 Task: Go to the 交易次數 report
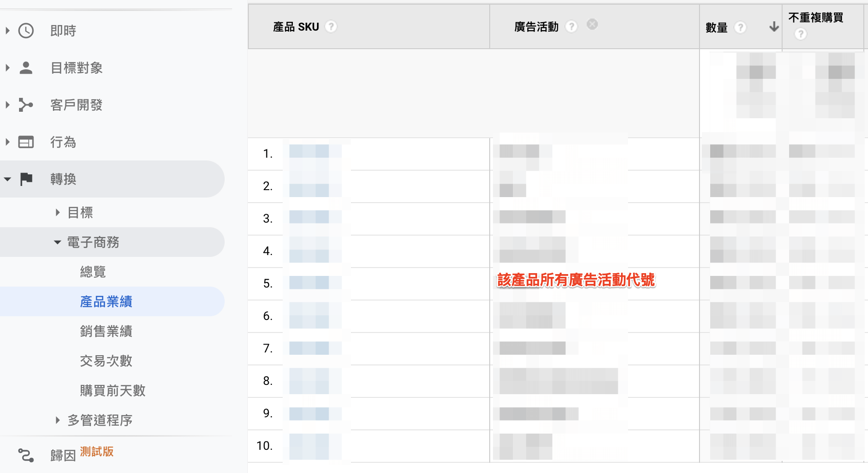106,361
